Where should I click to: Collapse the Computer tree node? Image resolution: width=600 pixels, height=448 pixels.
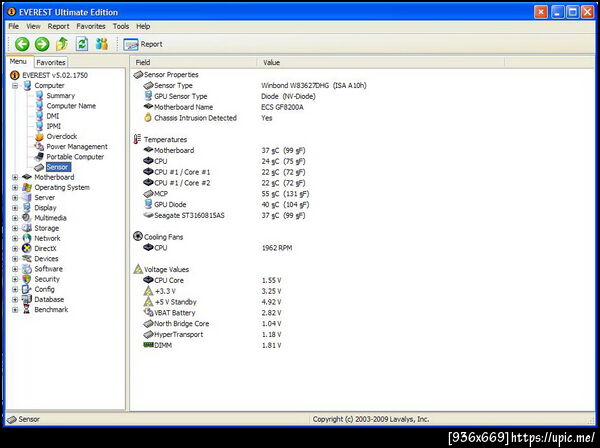coord(15,86)
